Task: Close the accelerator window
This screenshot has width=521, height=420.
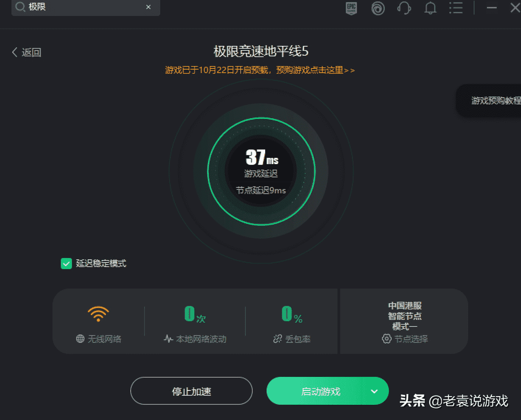Action: (515, 8)
